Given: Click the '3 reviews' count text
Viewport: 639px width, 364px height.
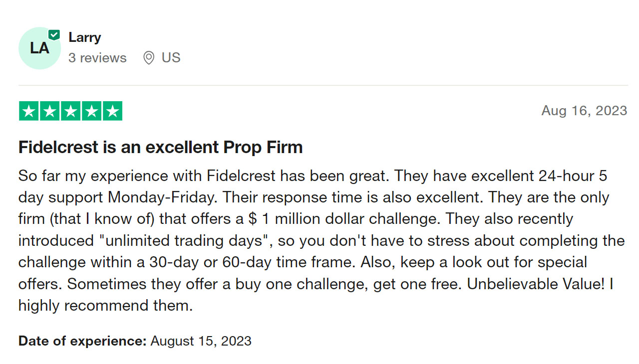Looking at the screenshot, I should [97, 58].
